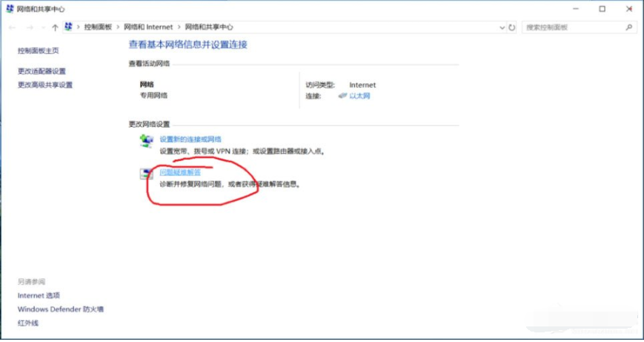Open 问题疑难解答 link
This screenshot has height=342, width=644.
click(x=180, y=172)
